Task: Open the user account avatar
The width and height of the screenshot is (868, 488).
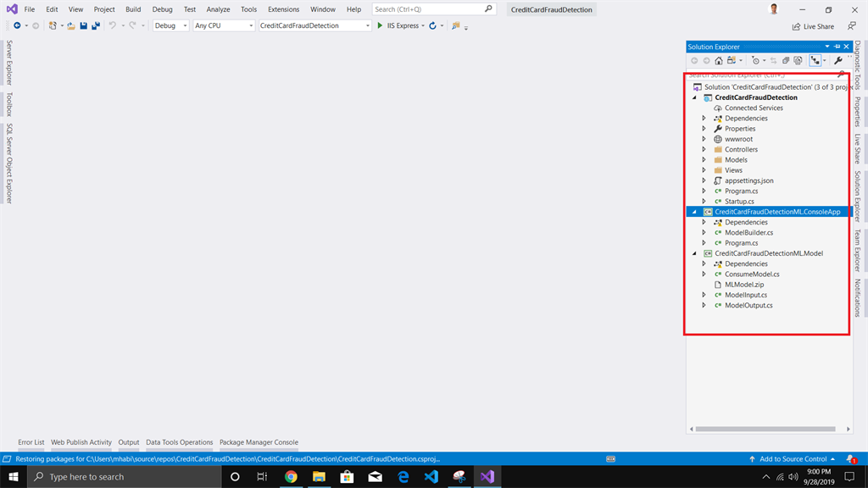Action: 774,8
